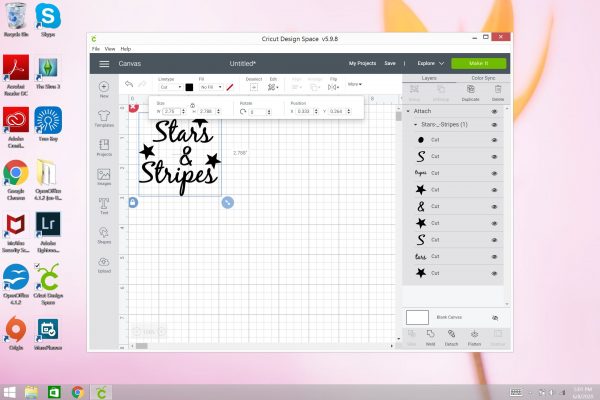600x400 pixels.
Task: Collapse the Stars-_-Stripes layer group
Action: pos(415,125)
